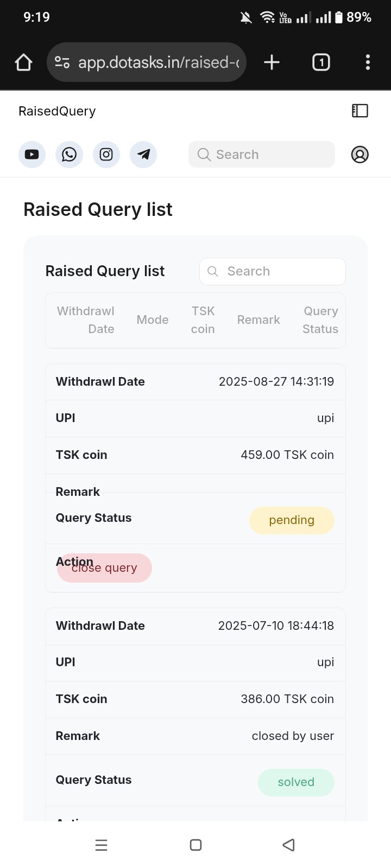Click the Raised Query list Search box
391x868 pixels.
click(x=273, y=271)
